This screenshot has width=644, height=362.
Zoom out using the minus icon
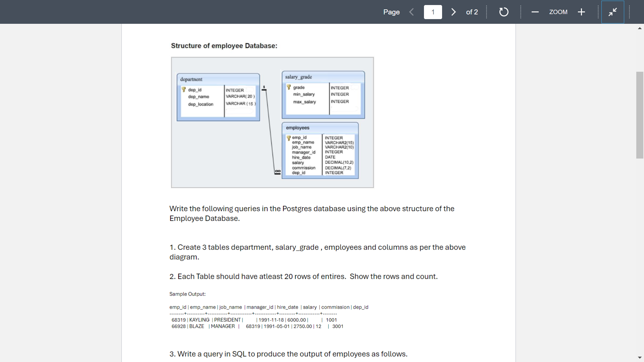pyautogui.click(x=535, y=12)
